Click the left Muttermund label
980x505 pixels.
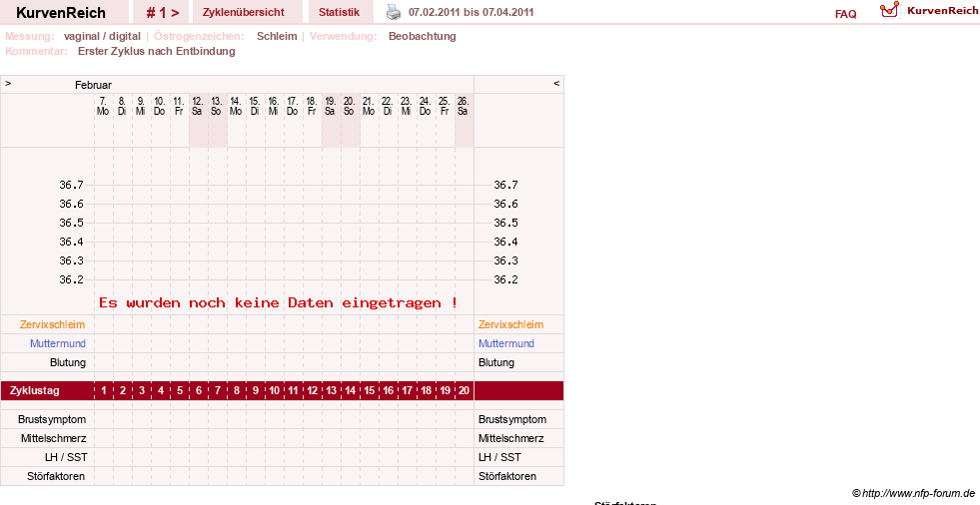pos(58,343)
